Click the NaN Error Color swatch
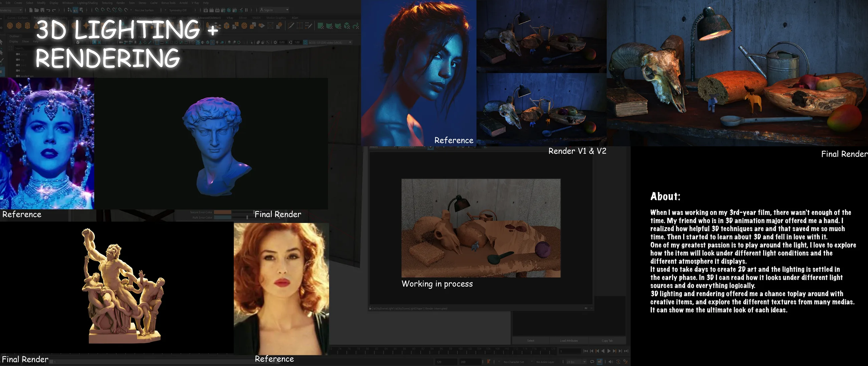Screen dimensions: 868x366 click(x=222, y=218)
